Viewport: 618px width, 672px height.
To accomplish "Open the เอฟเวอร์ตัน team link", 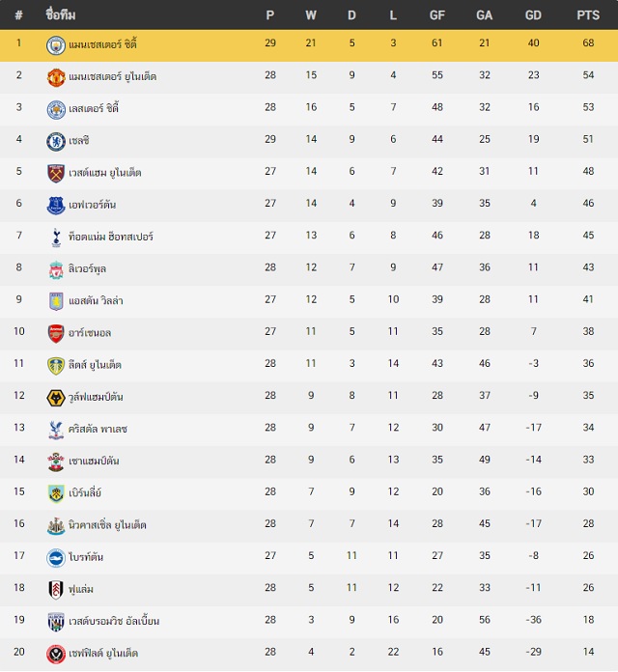I will [x=92, y=205].
